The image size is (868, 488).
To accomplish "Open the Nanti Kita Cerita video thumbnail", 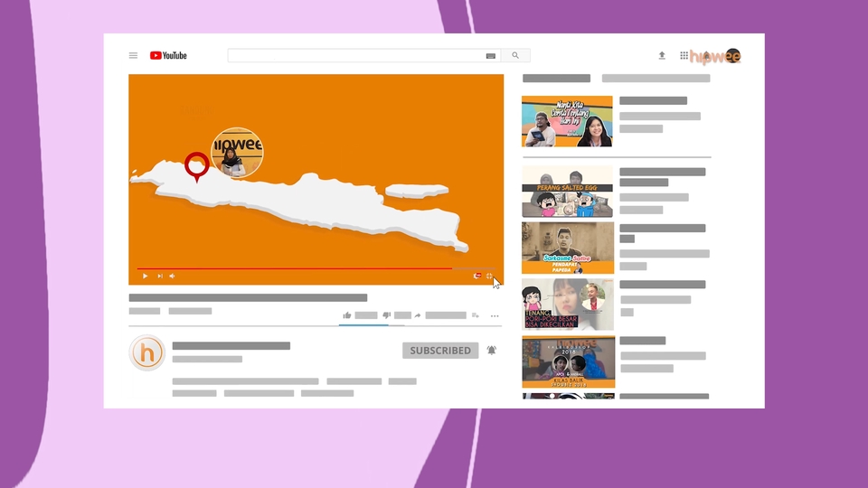I will tap(567, 121).
